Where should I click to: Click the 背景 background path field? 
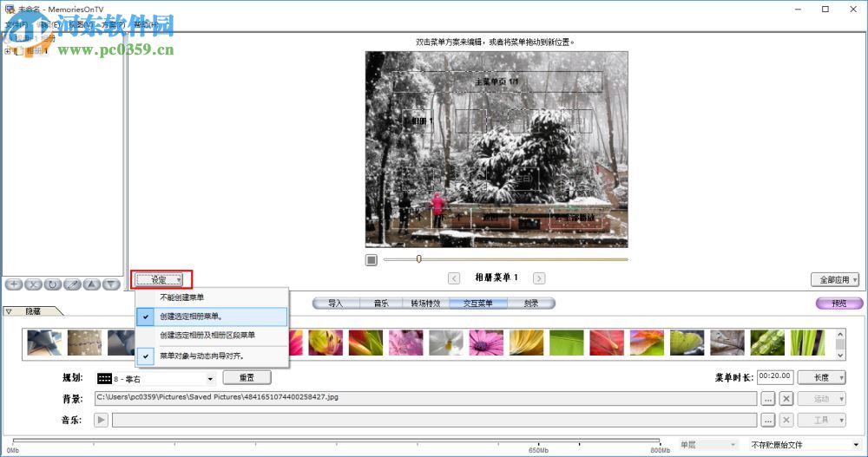click(x=425, y=398)
